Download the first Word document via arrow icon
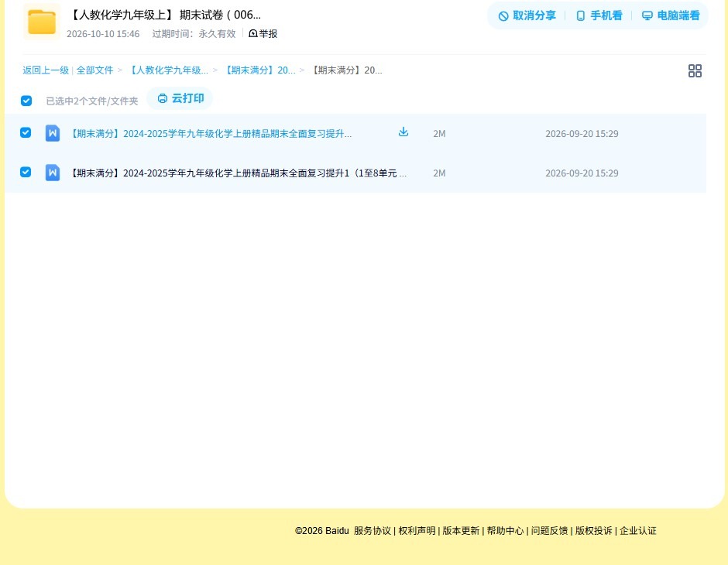The width and height of the screenshot is (728, 565). (403, 132)
